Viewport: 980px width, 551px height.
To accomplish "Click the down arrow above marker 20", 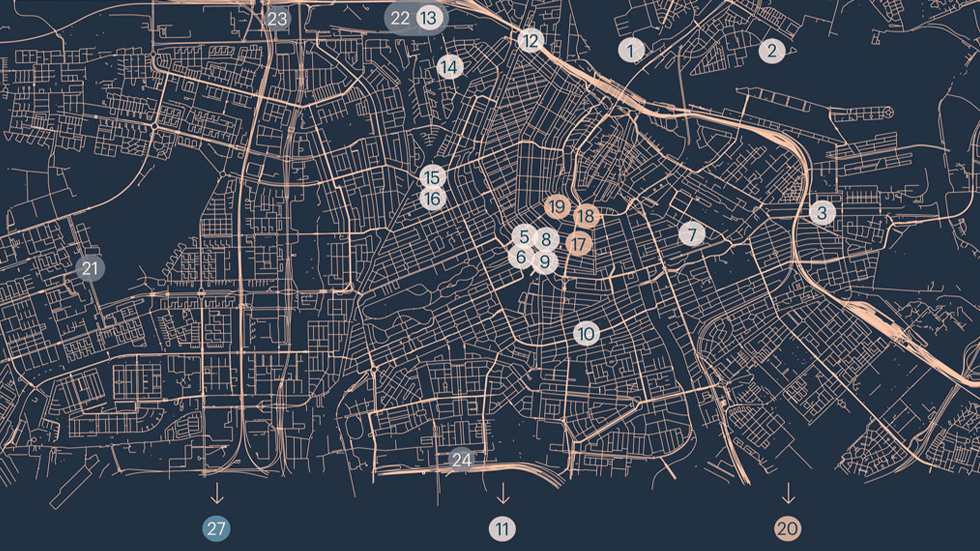I will [788, 493].
